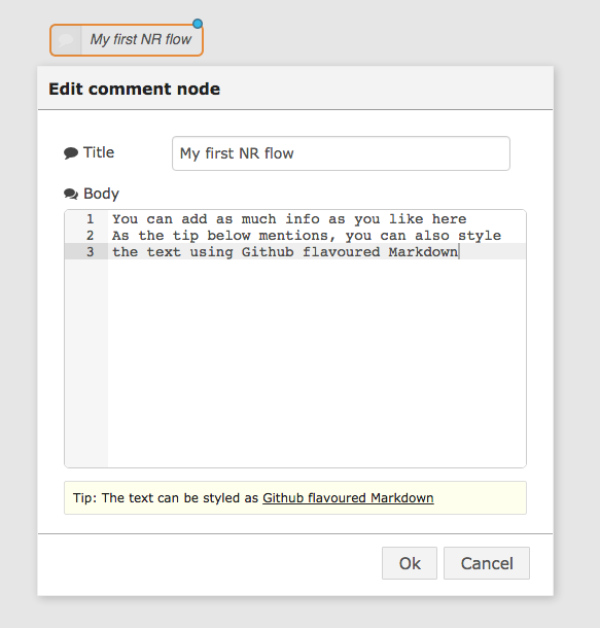Image resolution: width=600 pixels, height=628 pixels.
Task: Click the Body field label
Action: click(101, 194)
